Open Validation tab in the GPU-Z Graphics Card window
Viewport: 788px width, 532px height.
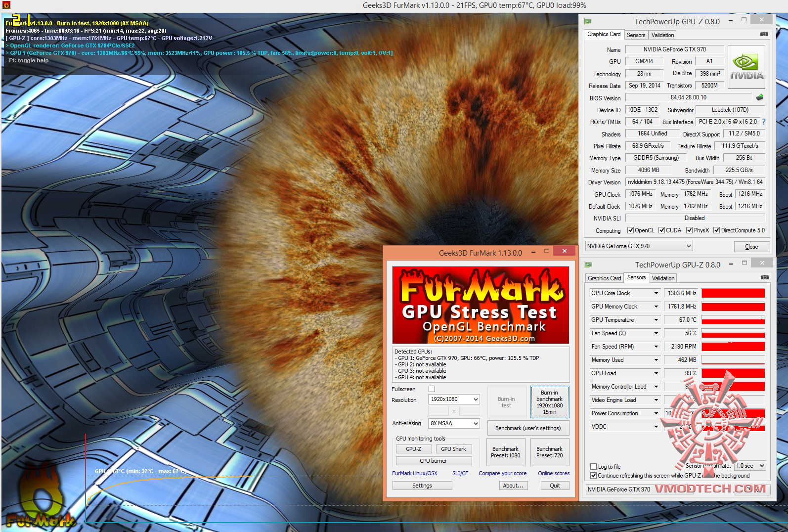coord(662,35)
